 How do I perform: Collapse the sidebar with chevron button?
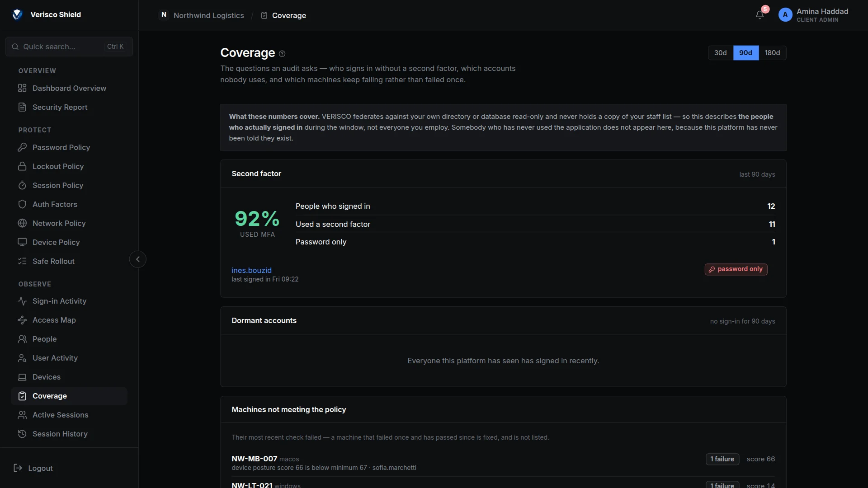(x=138, y=259)
